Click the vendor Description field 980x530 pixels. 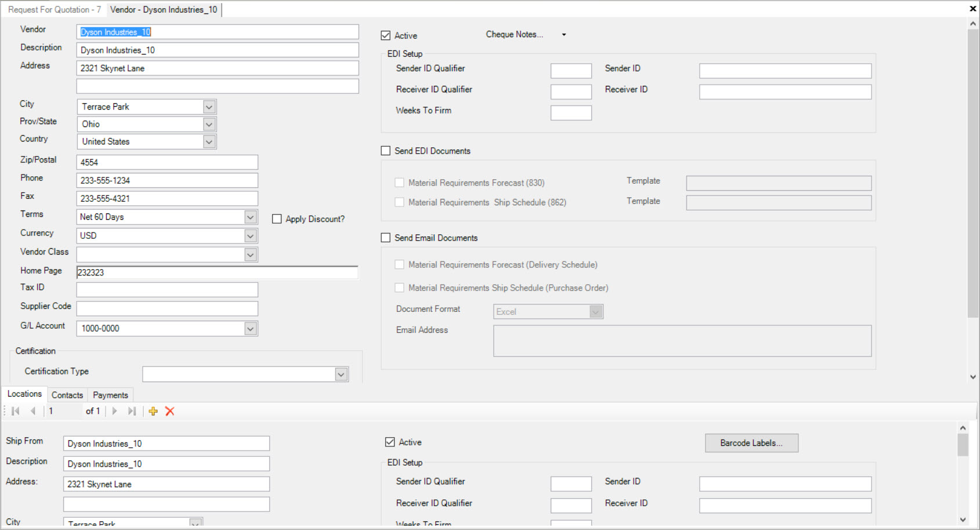tap(218, 50)
